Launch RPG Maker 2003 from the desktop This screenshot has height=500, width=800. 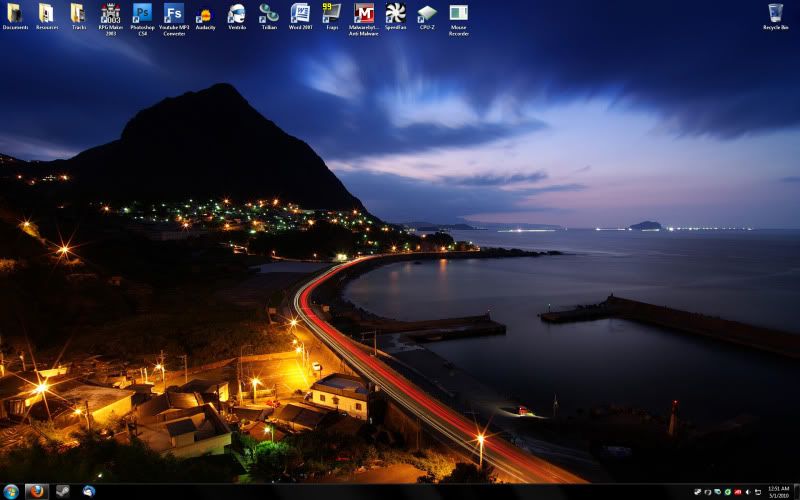(x=110, y=14)
